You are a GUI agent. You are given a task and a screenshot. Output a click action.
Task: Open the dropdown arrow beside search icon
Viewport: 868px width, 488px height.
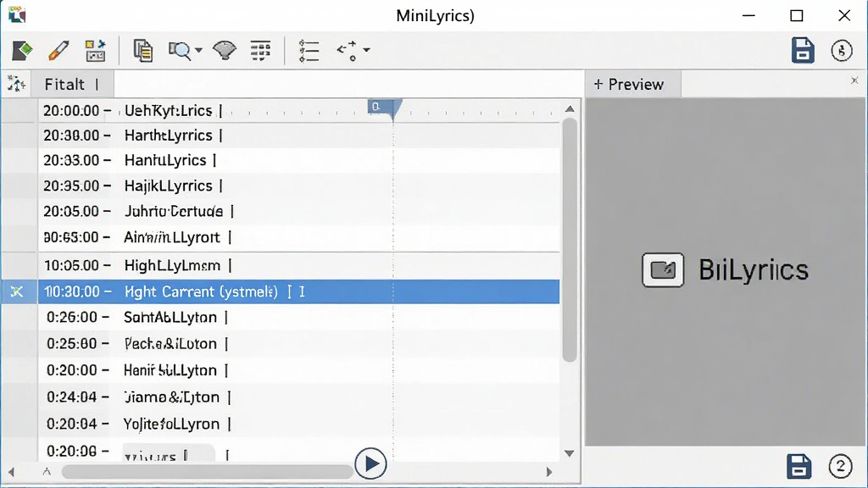coord(198,50)
